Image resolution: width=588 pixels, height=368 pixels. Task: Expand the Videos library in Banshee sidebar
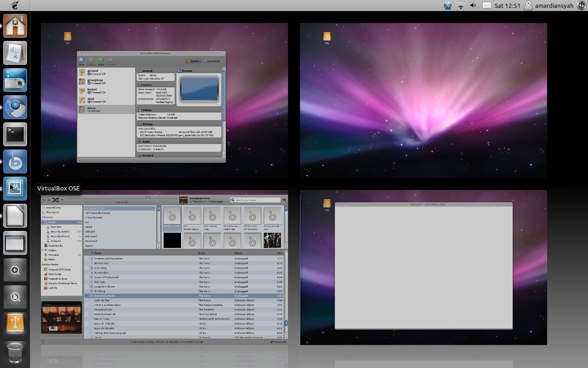43,250
